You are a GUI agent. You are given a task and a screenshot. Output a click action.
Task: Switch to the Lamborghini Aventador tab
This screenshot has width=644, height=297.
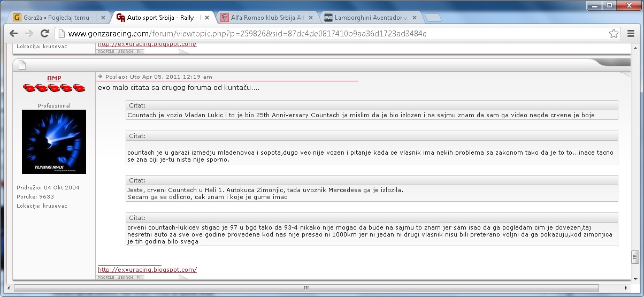coord(366,18)
